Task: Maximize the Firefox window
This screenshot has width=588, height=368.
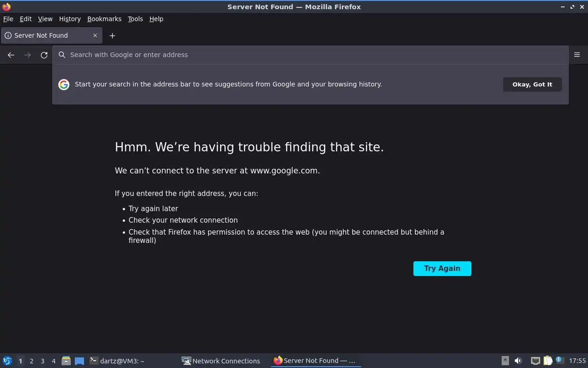Action: click(x=572, y=7)
